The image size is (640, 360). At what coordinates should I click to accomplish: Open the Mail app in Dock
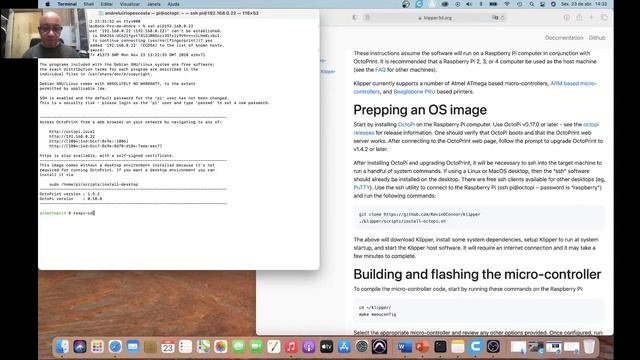click(133, 347)
